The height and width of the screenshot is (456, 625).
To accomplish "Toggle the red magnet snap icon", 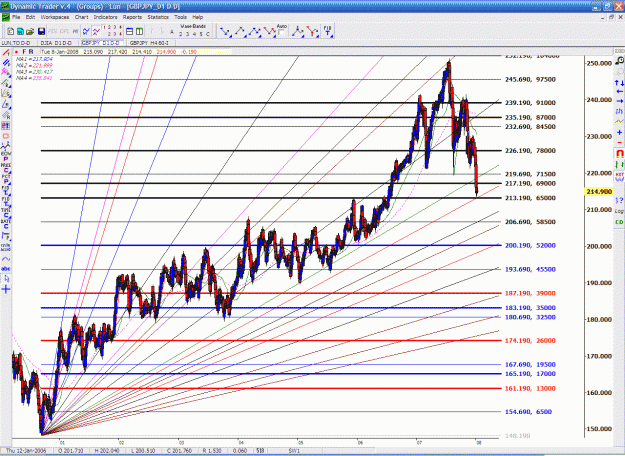I will tap(619, 153).
